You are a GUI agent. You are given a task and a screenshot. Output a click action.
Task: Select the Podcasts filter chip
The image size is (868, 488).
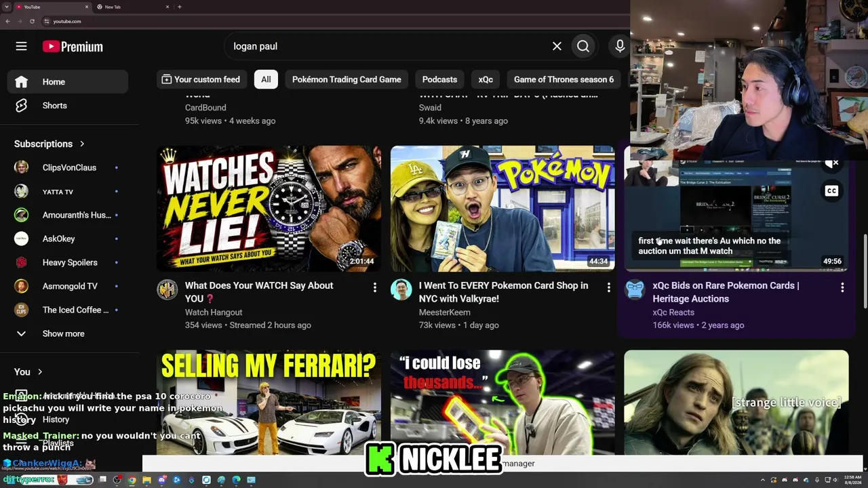[439, 79]
